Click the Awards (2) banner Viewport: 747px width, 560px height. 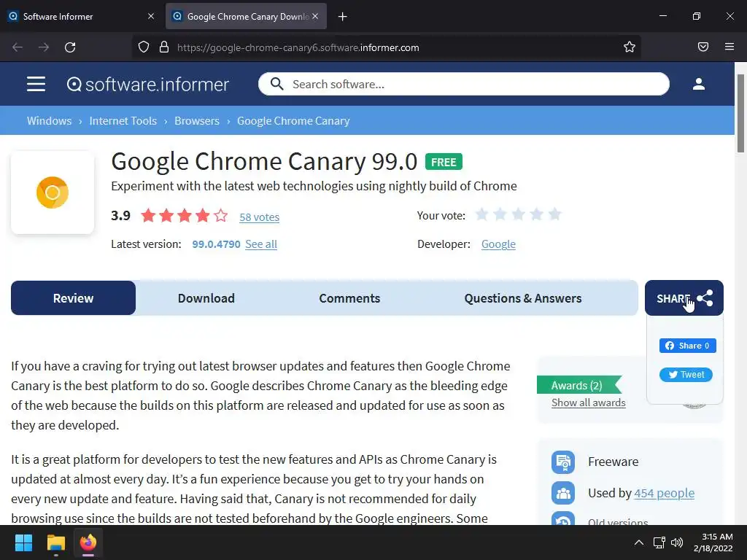tap(578, 385)
